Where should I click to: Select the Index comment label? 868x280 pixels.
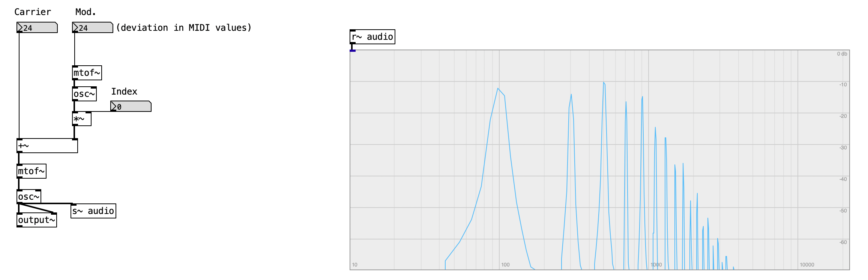pos(124,92)
